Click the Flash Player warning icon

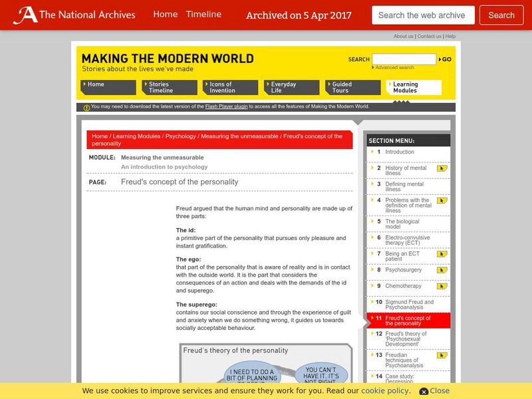coord(86,108)
